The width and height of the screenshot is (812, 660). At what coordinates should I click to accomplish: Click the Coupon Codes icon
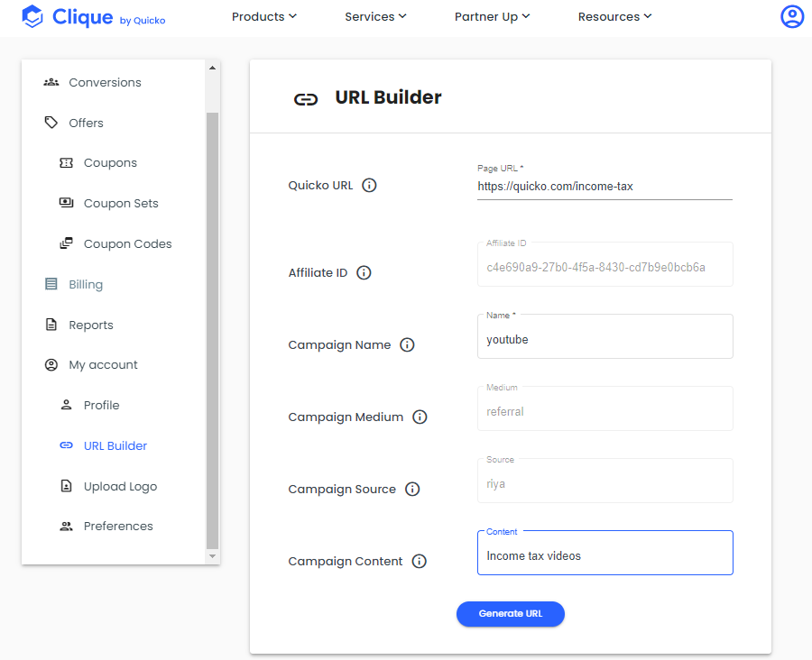pos(66,243)
